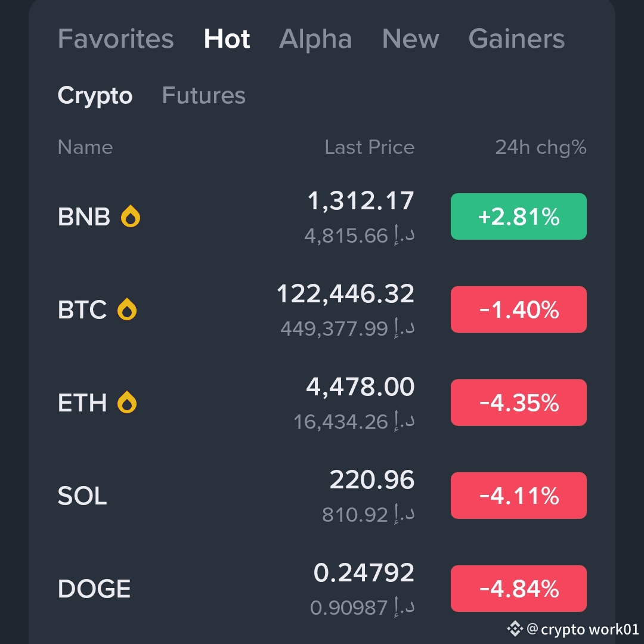Tap the green +2.81% BNB badge
The image size is (644, 644).
(x=518, y=216)
